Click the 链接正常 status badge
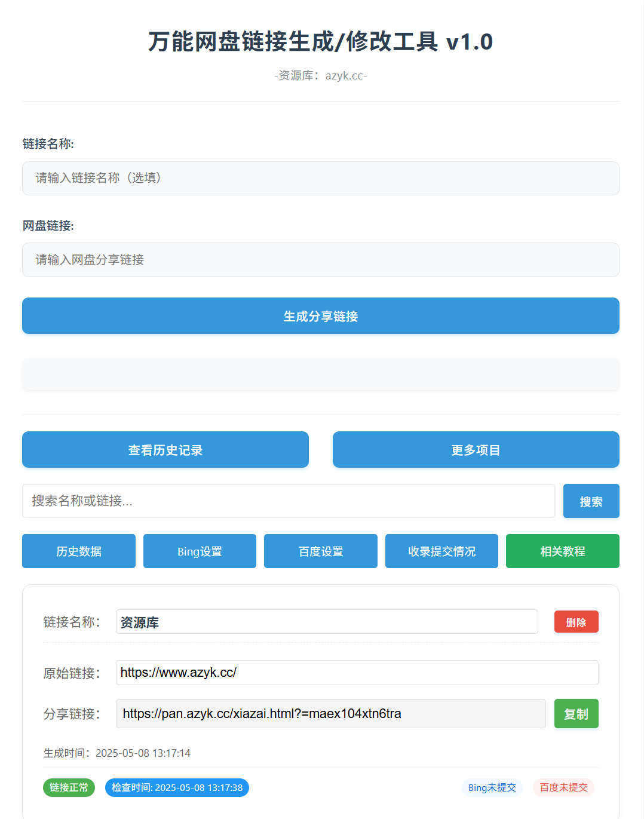644x819 pixels. click(x=69, y=787)
